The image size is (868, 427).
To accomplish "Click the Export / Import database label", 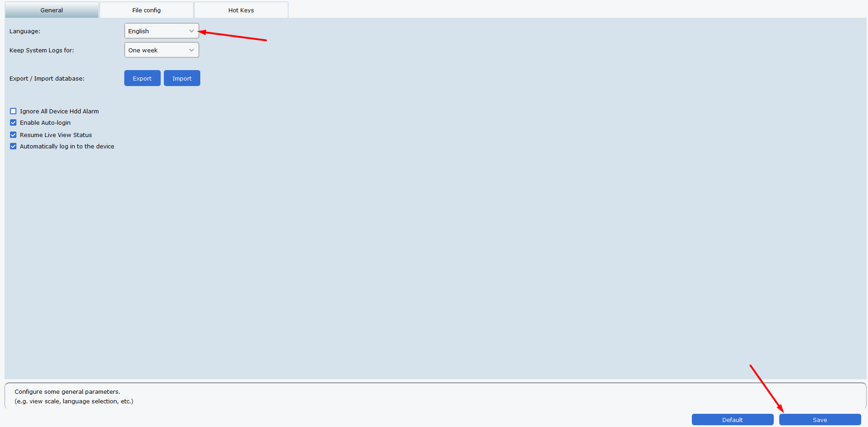I will pos(47,79).
